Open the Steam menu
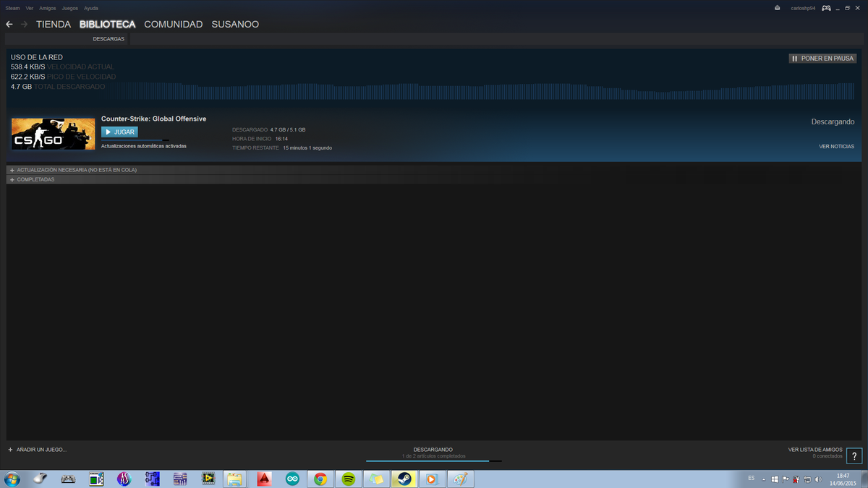868x488 pixels. 12,8
